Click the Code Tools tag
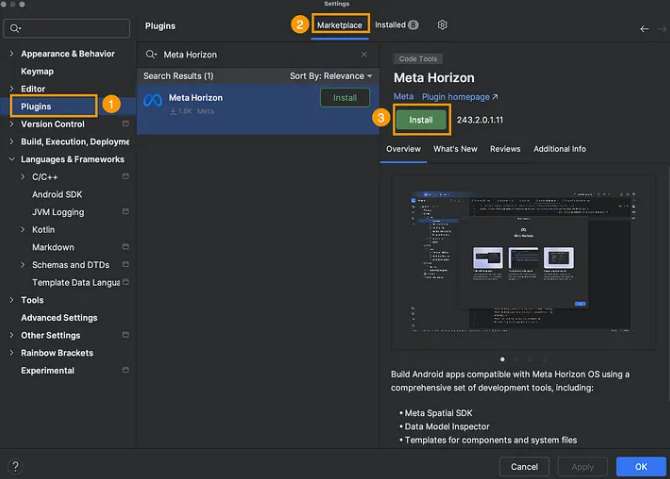The height and width of the screenshot is (479, 670). pyautogui.click(x=418, y=59)
